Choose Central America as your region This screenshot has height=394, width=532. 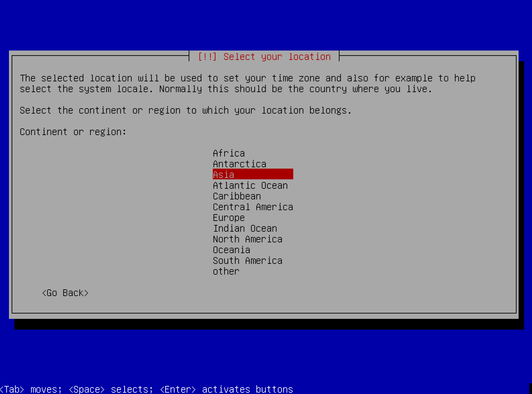(x=253, y=207)
